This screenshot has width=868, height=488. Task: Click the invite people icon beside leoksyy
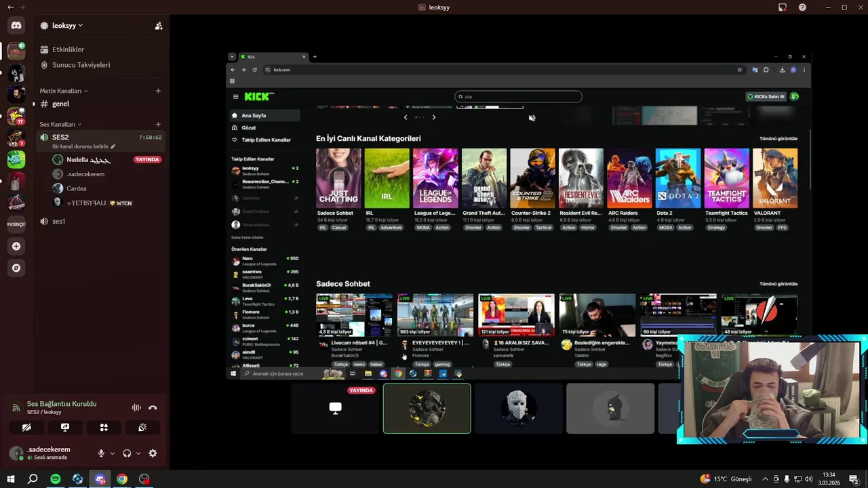(x=159, y=26)
